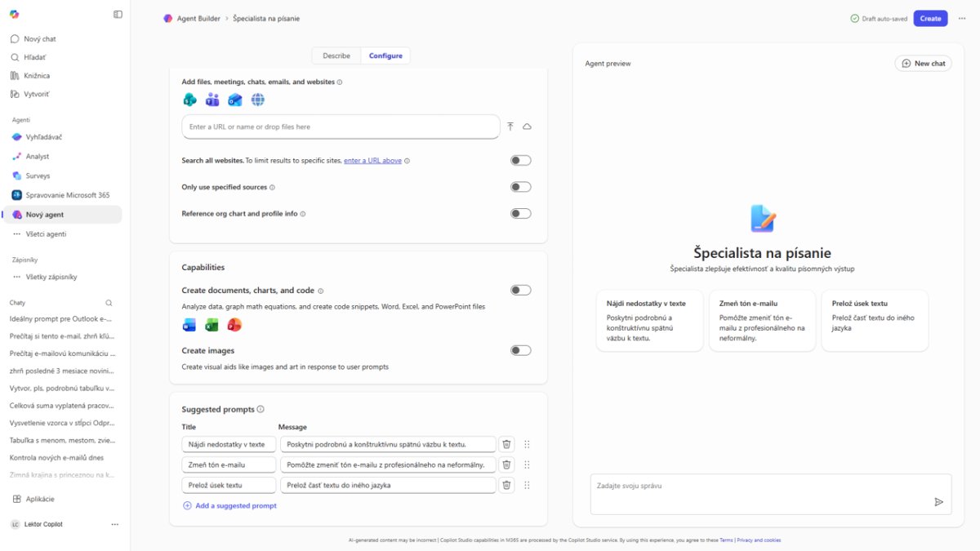Turn on Only use specified sources
Image resolution: width=980 pixels, height=551 pixels.
point(520,187)
